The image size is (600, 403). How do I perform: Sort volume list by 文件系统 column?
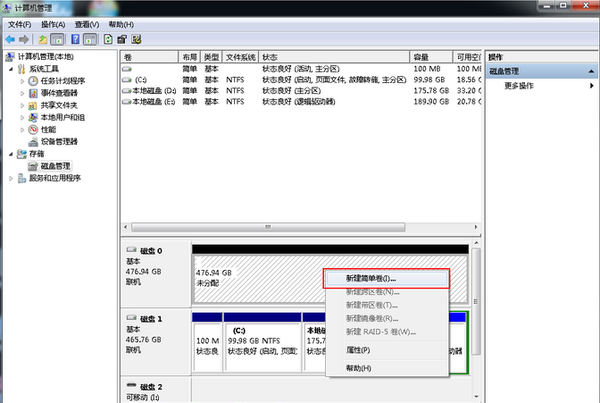coord(240,57)
